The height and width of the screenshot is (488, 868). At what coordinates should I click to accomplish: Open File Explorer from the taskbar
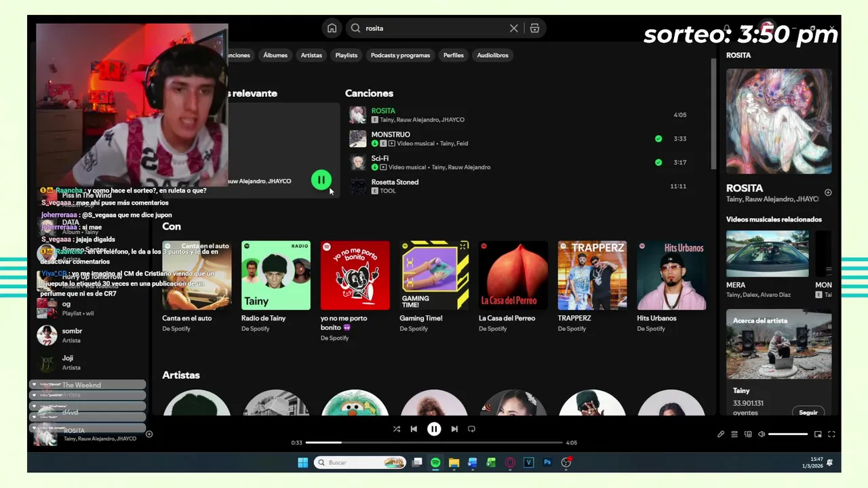(454, 462)
